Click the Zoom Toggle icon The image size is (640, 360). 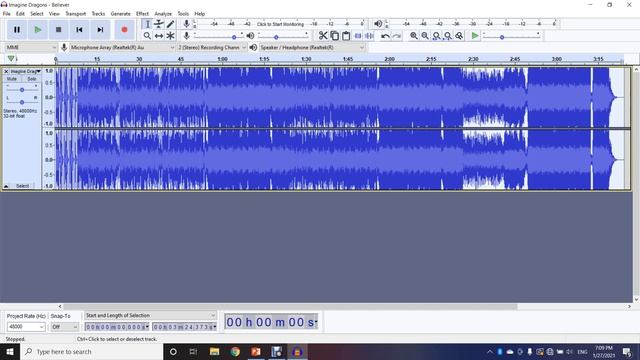[459, 36]
